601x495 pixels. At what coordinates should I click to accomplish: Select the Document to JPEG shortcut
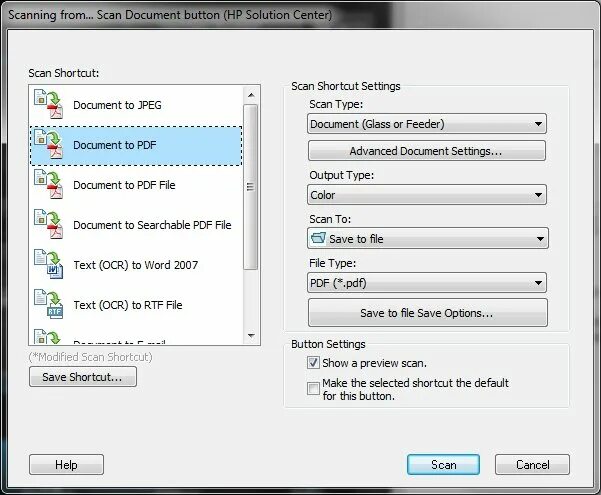click(136, 105)
